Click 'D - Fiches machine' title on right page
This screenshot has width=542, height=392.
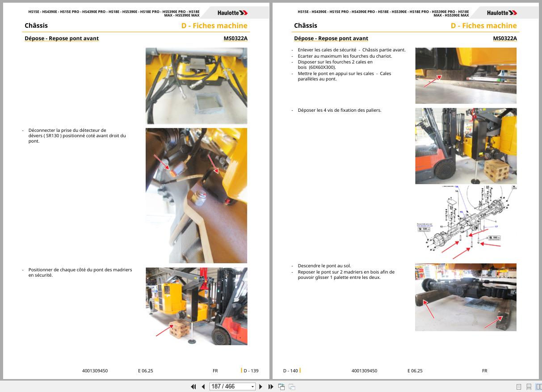483,26
